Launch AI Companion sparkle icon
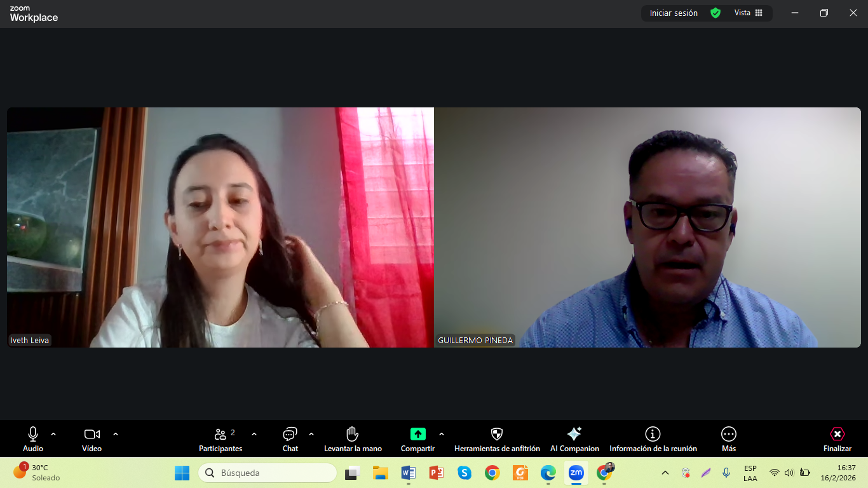This screenshot has height=488, width=868. [x=574, y=438]
